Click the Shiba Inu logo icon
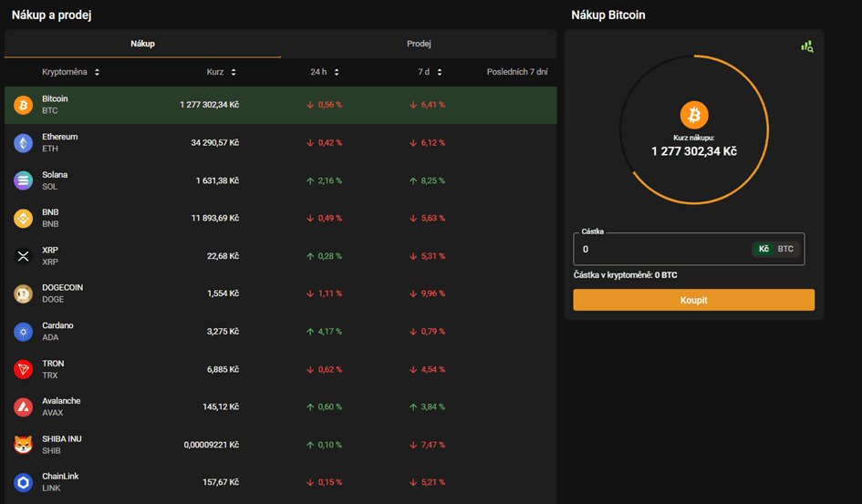862x504 pixels. click(23, 445)
